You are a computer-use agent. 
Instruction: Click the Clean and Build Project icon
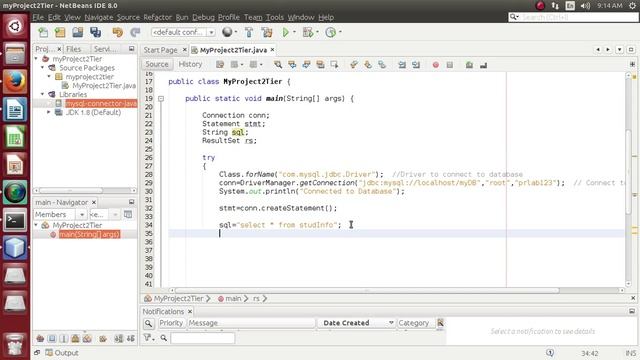[267, 32]
